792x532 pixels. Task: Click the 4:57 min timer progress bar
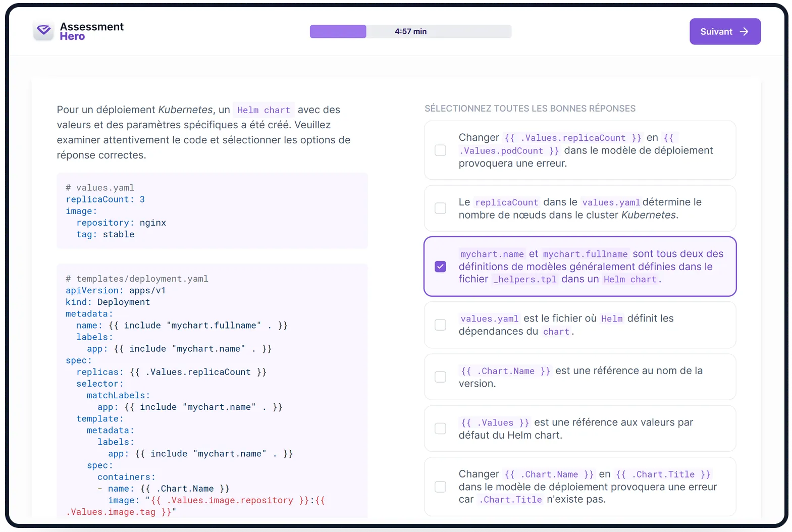(410, 32)
